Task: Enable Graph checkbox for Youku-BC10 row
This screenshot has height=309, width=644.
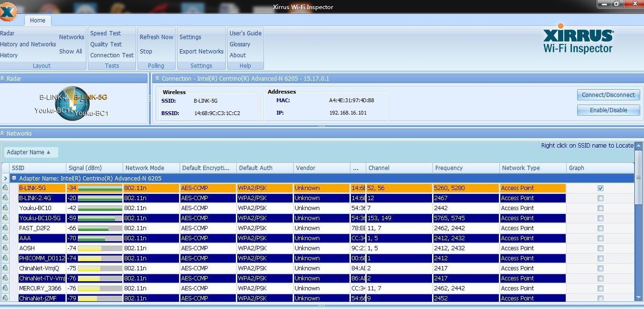Action: pyautogui.click(x=601, y=208)
